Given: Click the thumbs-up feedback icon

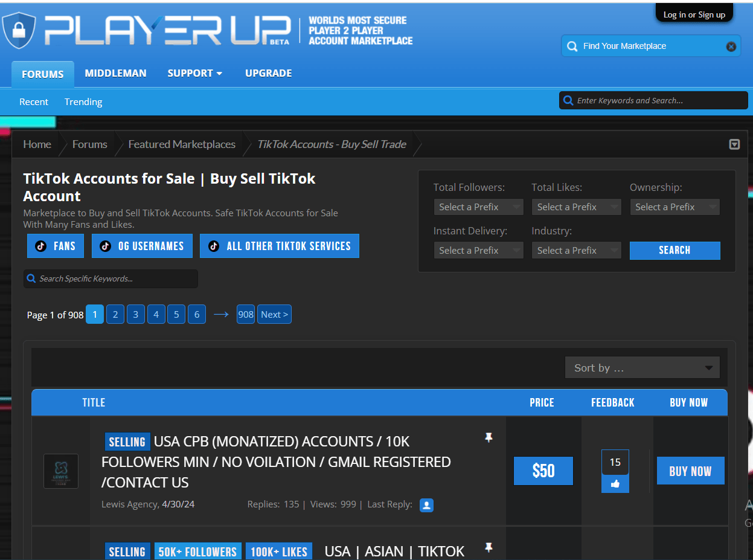Looking at the screenshot, I should (615, 484).
